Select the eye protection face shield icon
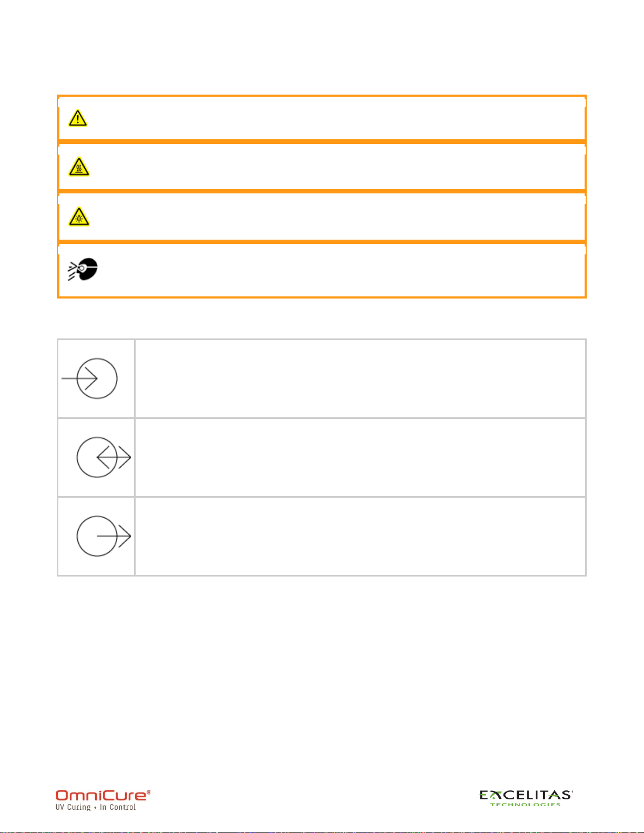 point(83,270)
